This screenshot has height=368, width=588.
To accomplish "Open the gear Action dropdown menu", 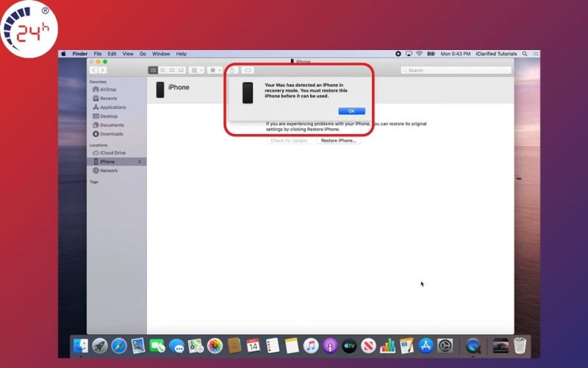I will 215,70.
